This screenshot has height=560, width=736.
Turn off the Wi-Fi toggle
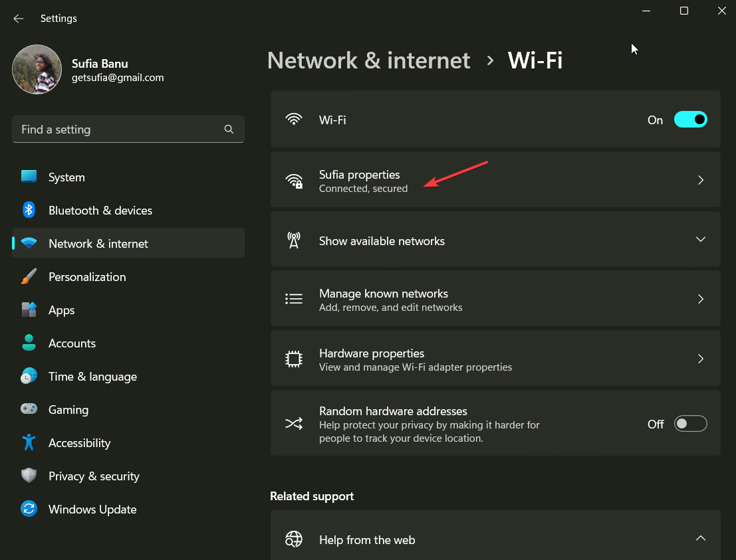point(690,120)
